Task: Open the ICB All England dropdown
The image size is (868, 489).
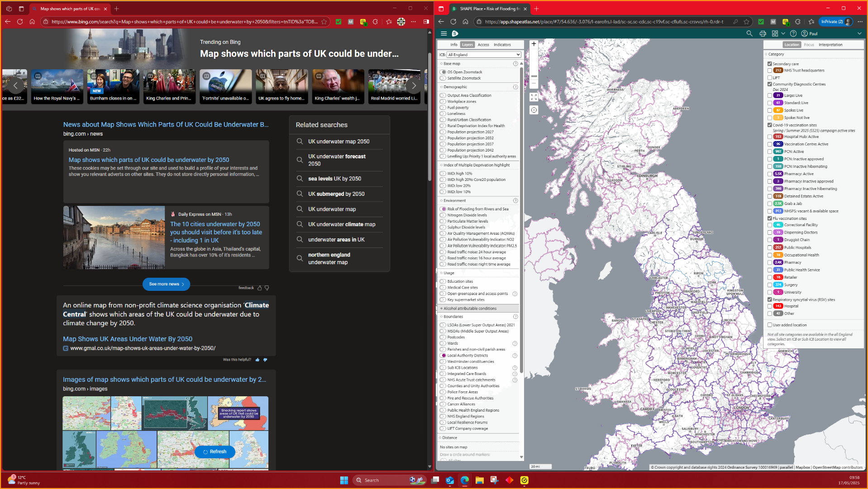Action: [484, 55]
